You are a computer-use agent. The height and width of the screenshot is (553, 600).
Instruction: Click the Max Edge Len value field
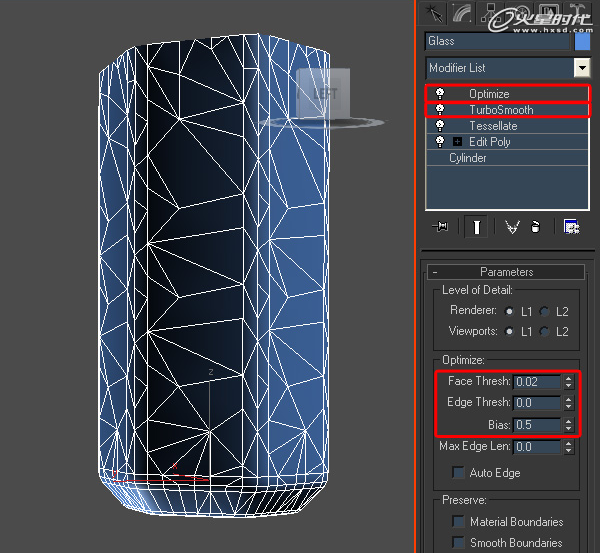tap(536, 447)
